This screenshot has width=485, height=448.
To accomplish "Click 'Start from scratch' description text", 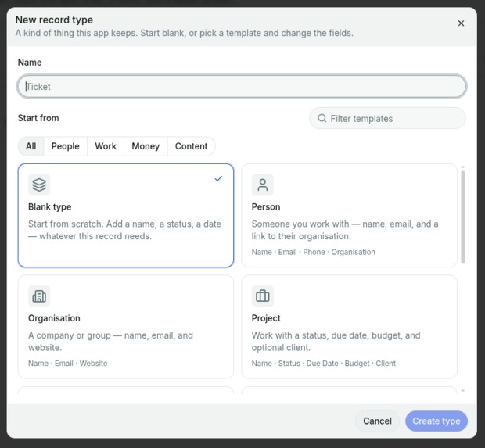I will pyautogui.click(x=124, y=230).
